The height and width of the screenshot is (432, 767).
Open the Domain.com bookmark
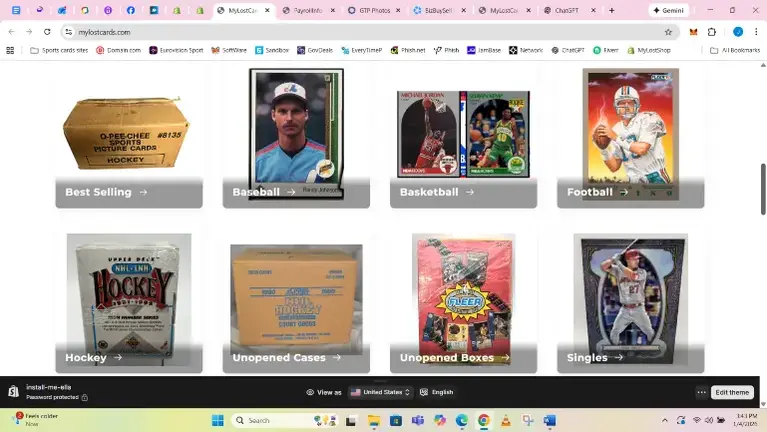click(x=118, y=50)
